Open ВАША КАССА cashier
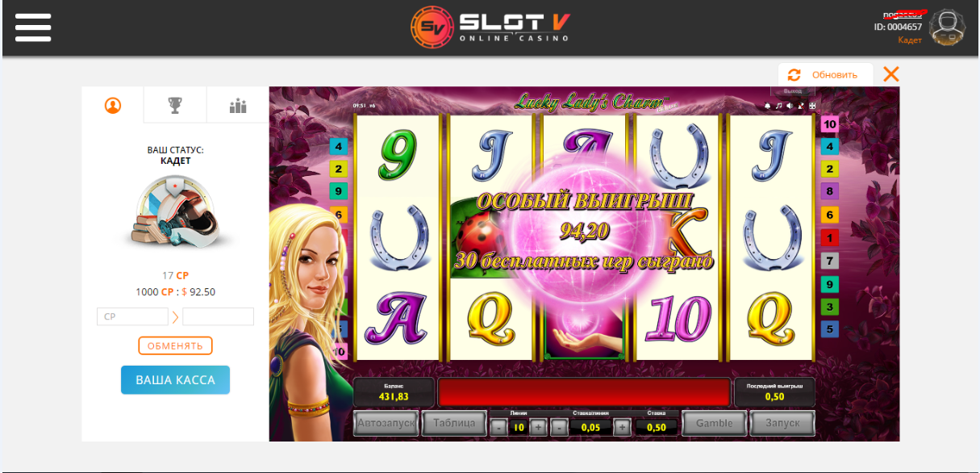 (175, 379)
